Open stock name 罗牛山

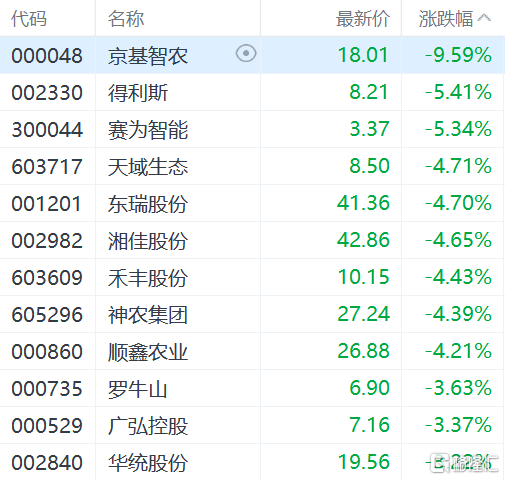[x=138, y=388]
